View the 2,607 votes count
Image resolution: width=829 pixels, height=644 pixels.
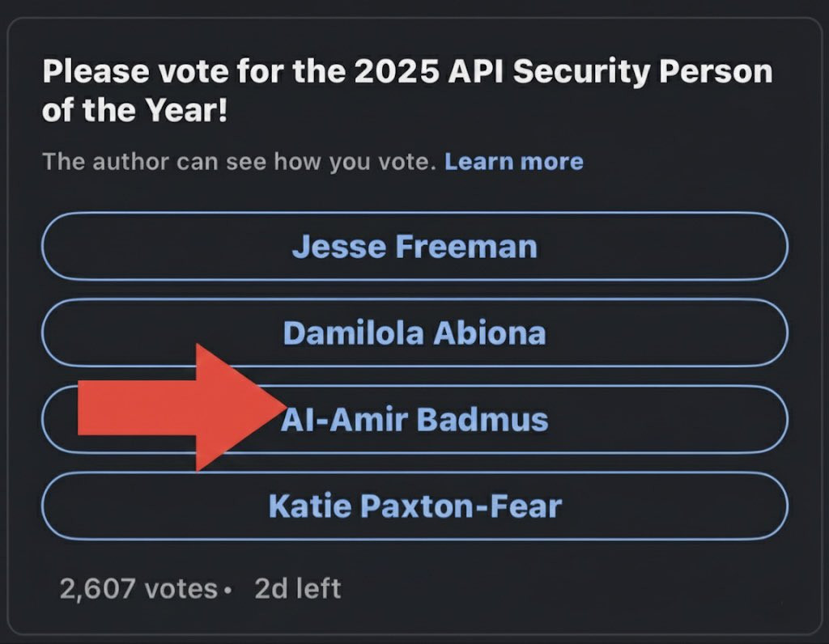tap(138, 588)
